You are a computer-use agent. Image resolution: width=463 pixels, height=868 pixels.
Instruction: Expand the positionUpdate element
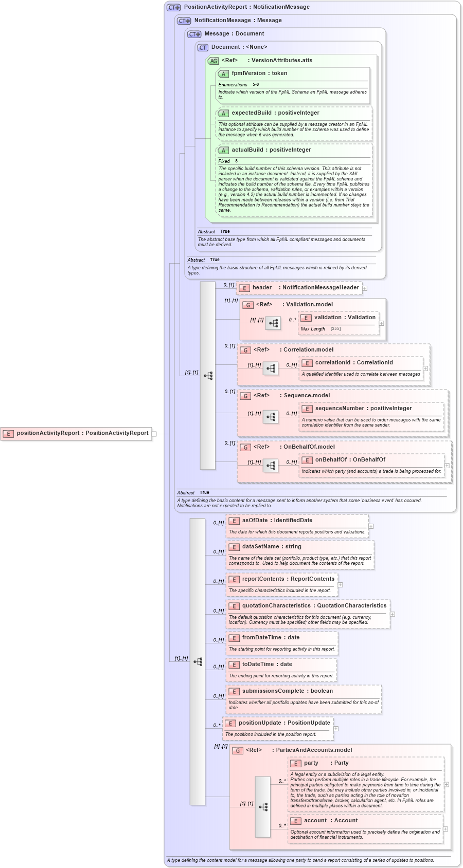[x=335, y=729]
